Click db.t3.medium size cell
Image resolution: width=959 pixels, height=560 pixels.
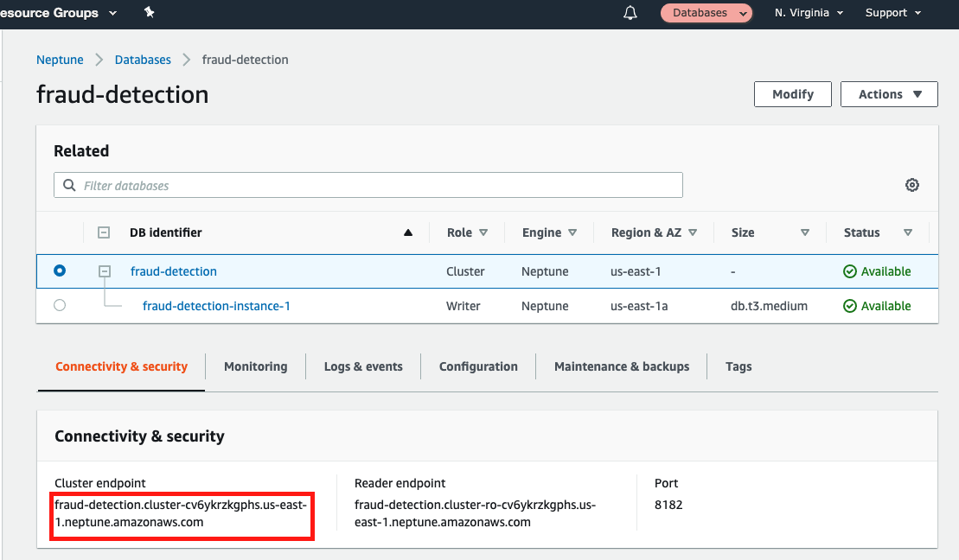click(x=769, y=306)
